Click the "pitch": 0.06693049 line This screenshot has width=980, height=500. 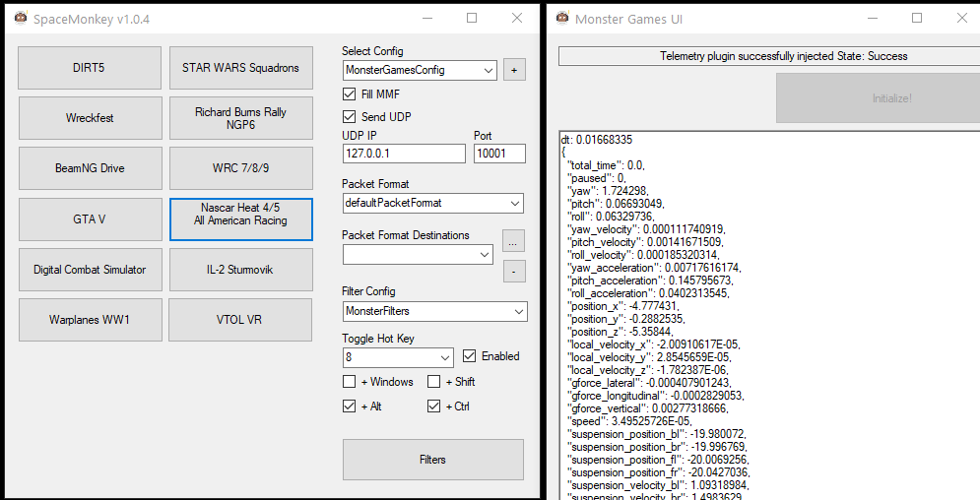click(x=616, y=204)
